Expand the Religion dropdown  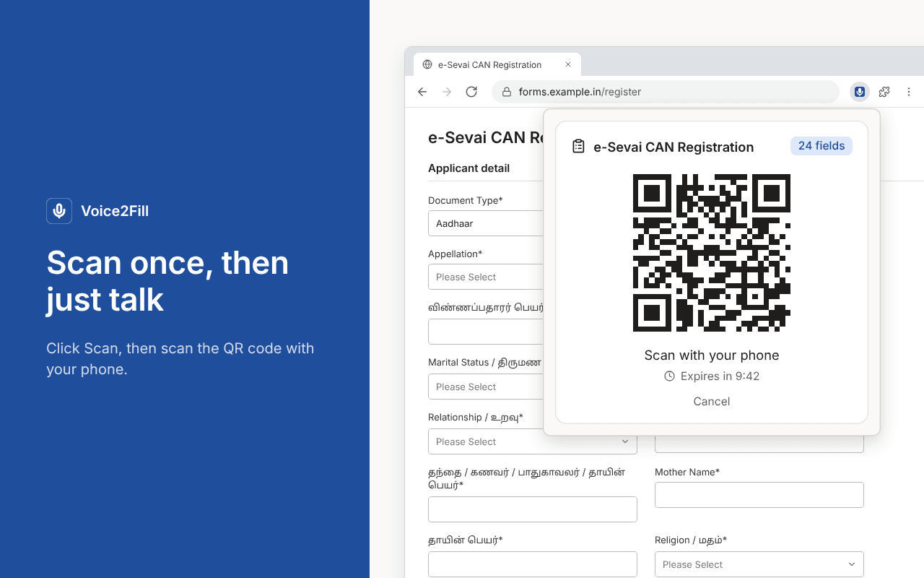759,564
